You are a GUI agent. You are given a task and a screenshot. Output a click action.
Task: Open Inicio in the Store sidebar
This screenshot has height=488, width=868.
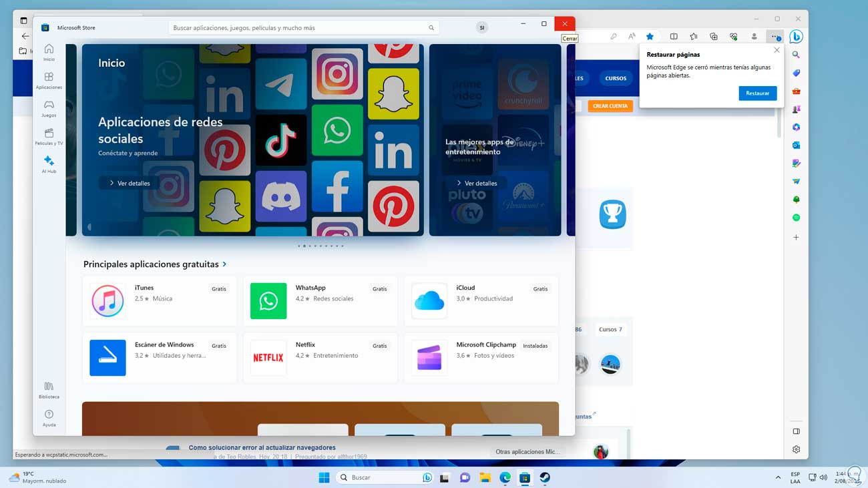(x=49, y=53)
